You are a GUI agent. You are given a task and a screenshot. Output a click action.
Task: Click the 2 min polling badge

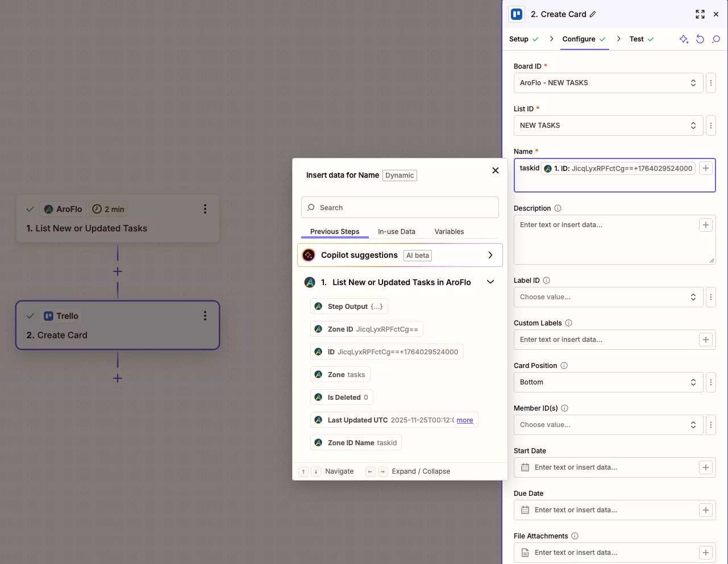108,209
